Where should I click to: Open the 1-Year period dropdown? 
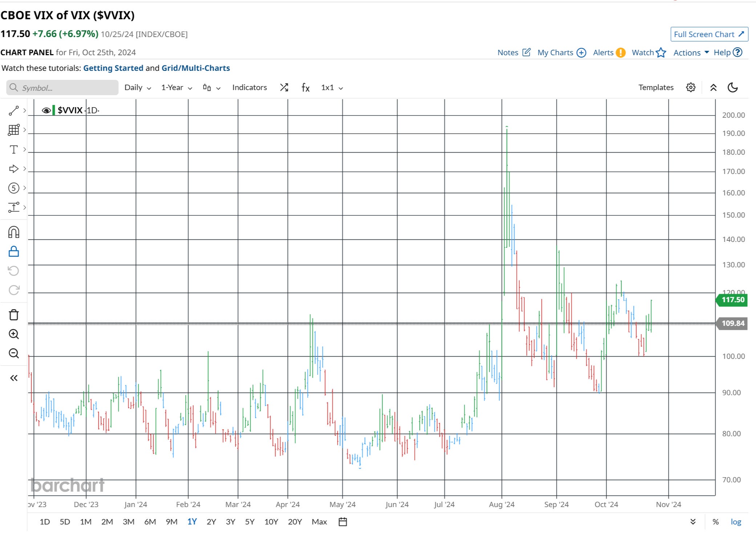point(177,88)
